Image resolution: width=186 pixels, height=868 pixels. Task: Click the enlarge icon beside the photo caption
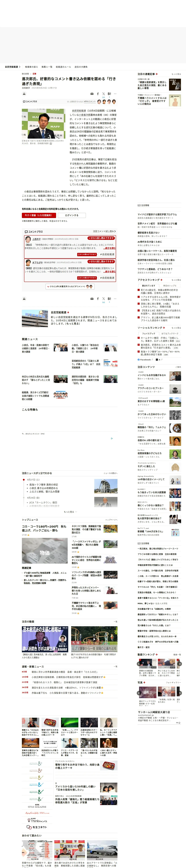tap(51, 144)
